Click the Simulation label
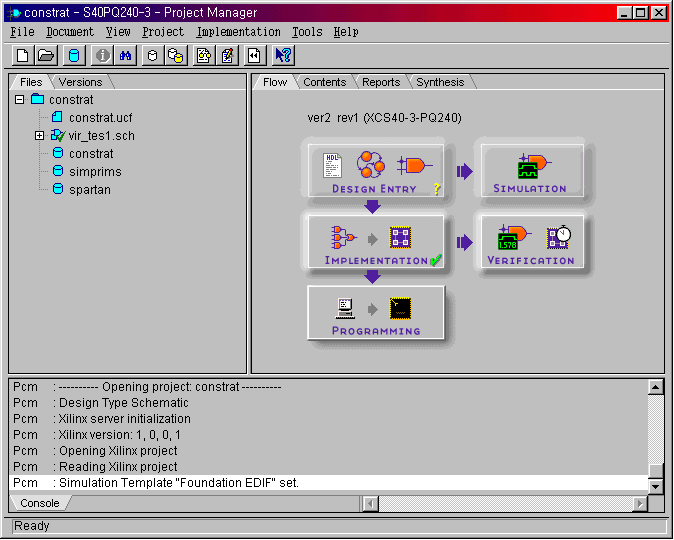Viewport: 674px width, 540px height. 530,188
